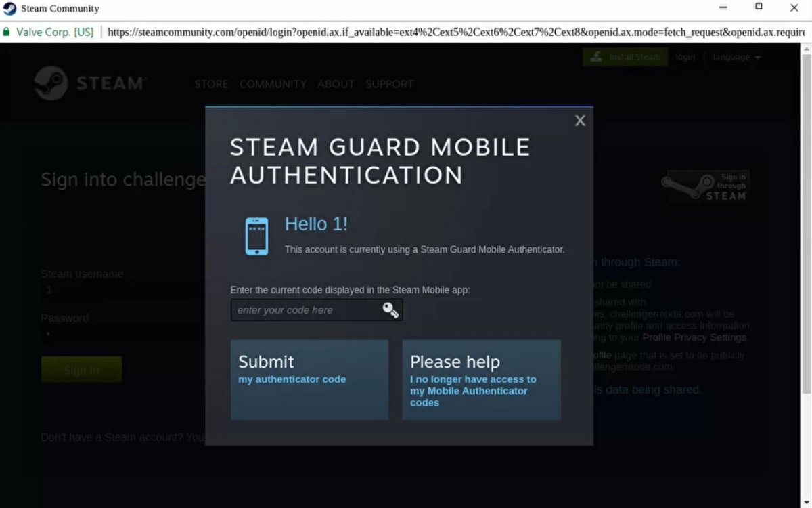Screen dimensions: 812x508
Task: Click the Steam logo in page header
Action: tap(90, 83)
